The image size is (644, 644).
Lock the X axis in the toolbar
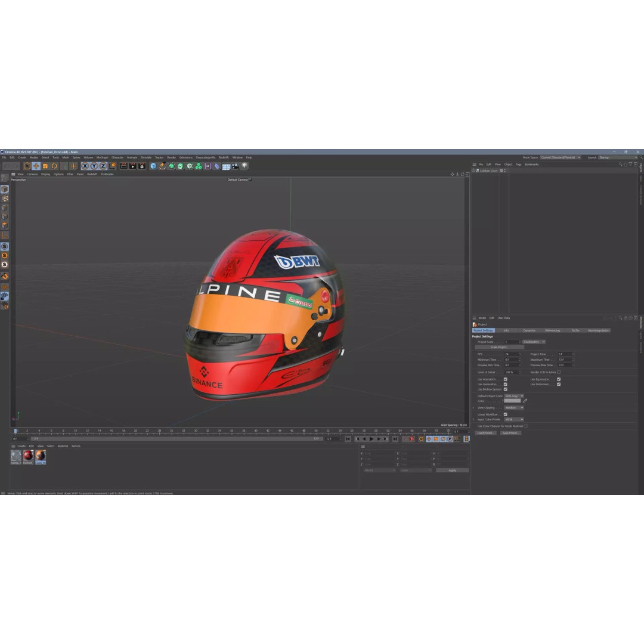click(x=85, y=166)
